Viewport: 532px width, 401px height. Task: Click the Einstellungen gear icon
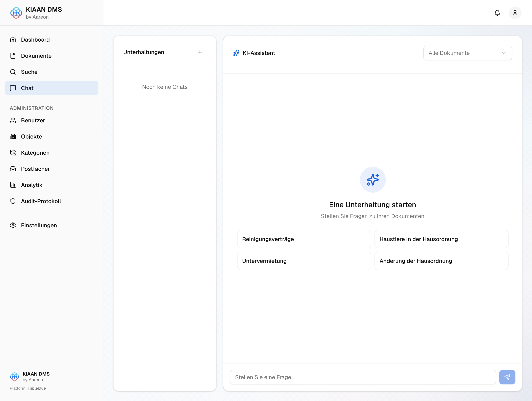click(x=13, y=225)
